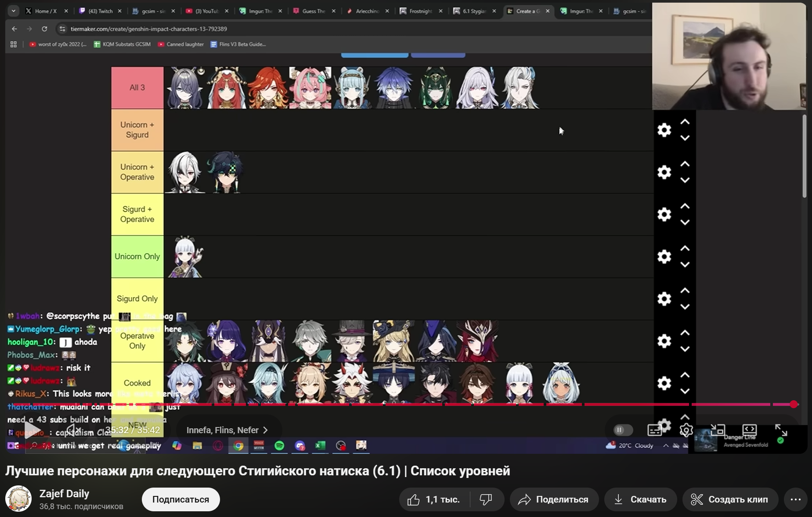Move Cooked row up
812x517 pixels.
coord(685,375)
